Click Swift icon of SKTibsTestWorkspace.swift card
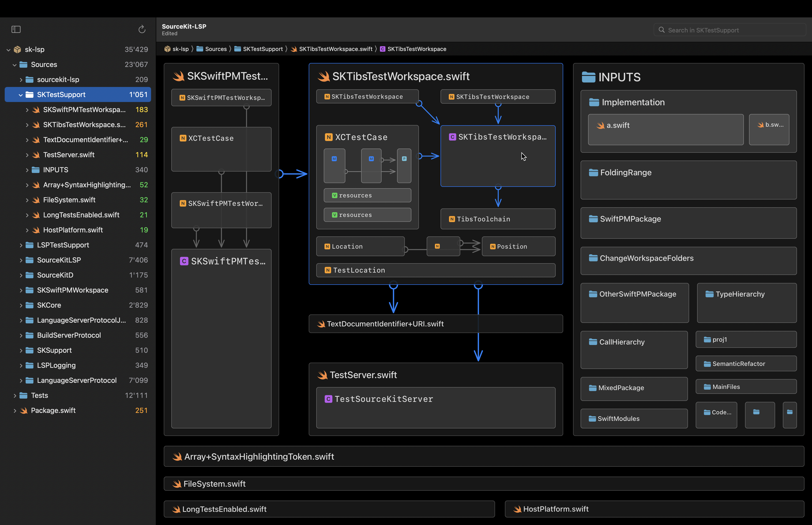The width and height of the screenshot is (812, 525). click(323, 76)
